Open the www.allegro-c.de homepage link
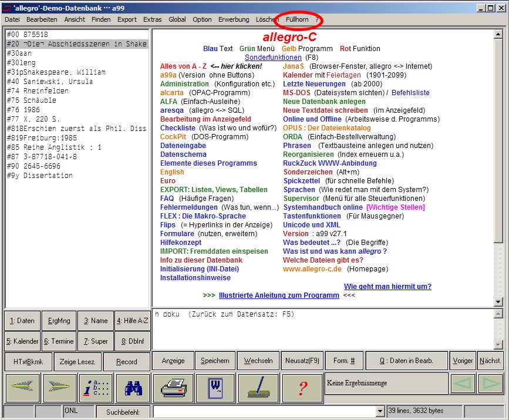The image size is (509, 420). (312, 269)
